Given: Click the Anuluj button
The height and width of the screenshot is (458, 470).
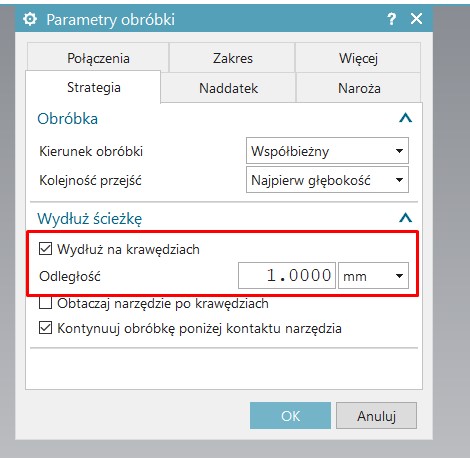Looking at the screenshot, I should click(376, 416).
